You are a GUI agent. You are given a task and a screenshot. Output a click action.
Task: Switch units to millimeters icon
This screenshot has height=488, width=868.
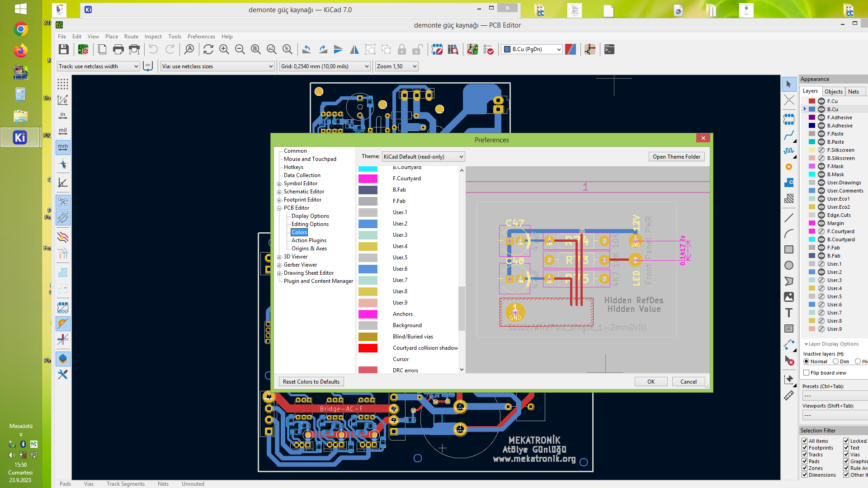pos(63,147)
